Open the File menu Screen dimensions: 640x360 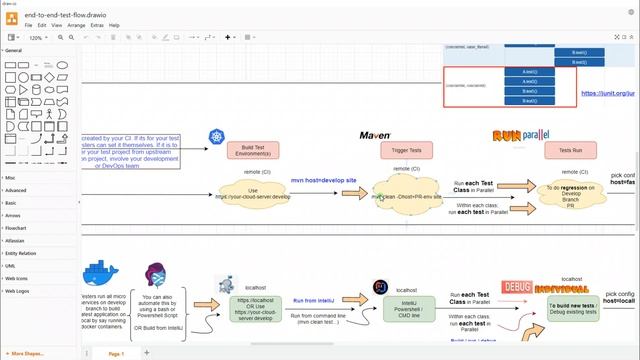[28, 25]
